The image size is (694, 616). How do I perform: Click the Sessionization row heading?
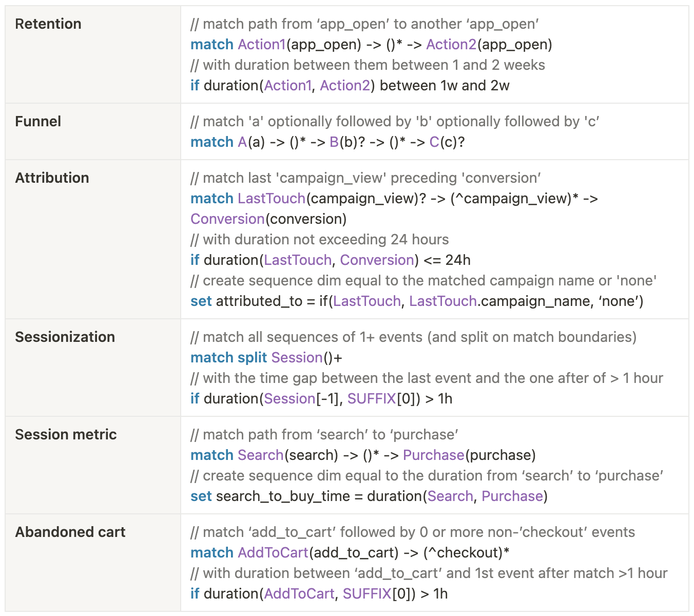[65, 337]
